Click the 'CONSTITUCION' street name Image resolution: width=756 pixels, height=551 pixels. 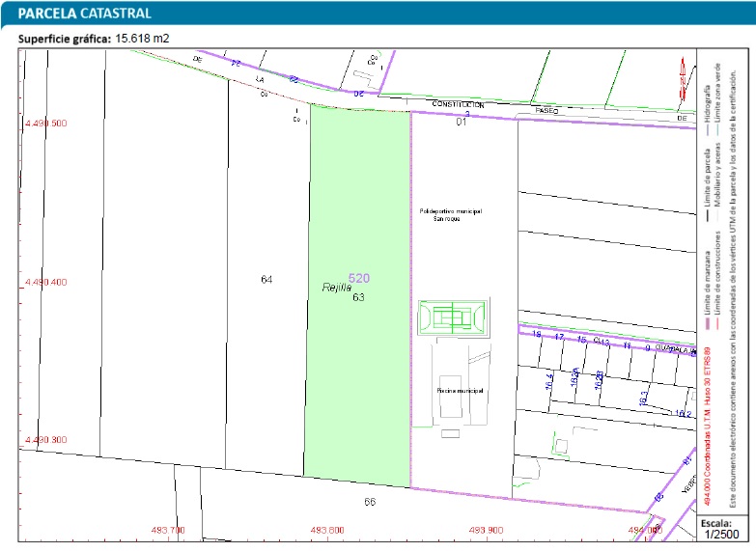point(457,103)
